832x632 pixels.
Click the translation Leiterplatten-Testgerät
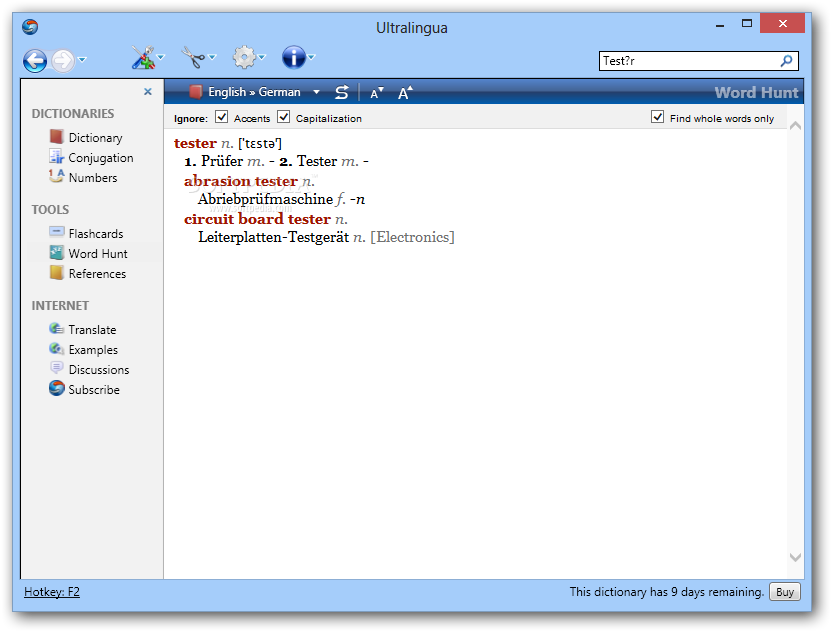coord(274,237)
